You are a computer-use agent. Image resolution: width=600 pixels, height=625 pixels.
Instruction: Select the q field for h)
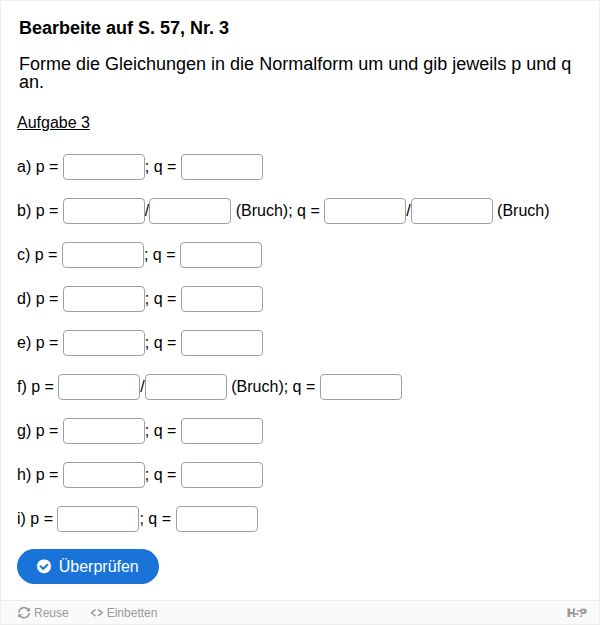[222, 475]
